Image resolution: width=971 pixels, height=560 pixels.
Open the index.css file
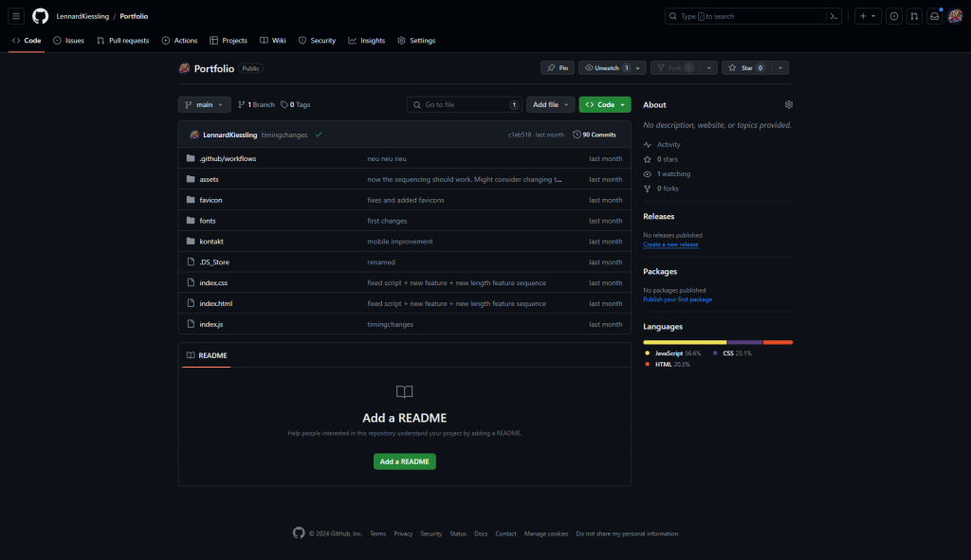[213, 282]
